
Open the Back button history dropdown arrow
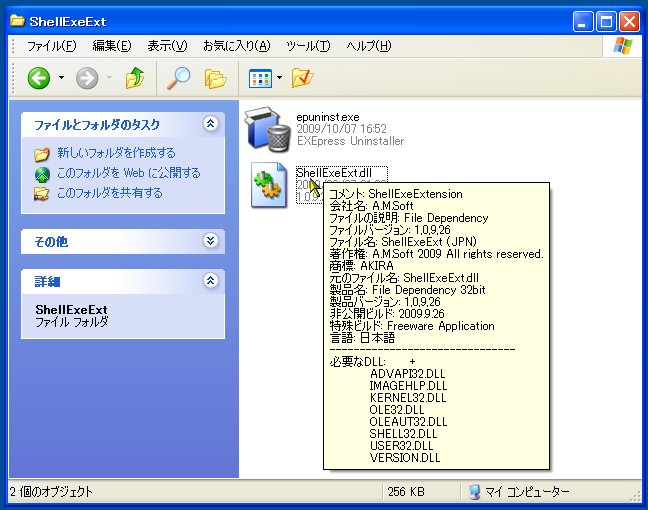[62, 77]
